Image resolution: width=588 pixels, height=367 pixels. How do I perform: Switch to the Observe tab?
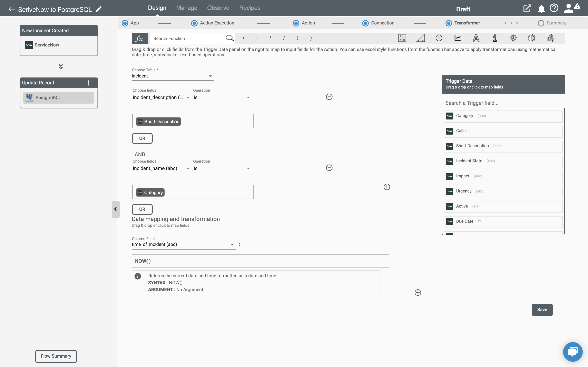tap(218, 8)
